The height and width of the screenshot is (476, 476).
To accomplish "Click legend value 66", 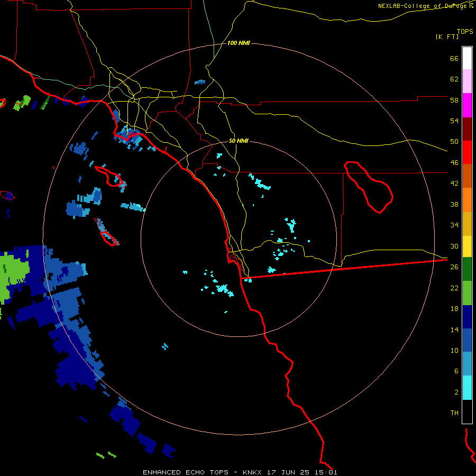I will [x=454, y=58].
